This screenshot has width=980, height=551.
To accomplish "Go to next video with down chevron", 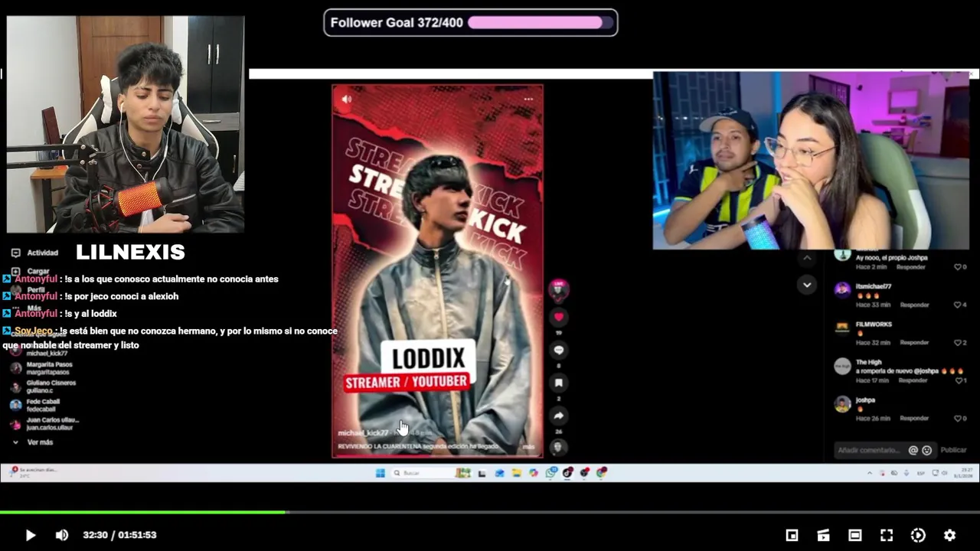I will 806,285.
